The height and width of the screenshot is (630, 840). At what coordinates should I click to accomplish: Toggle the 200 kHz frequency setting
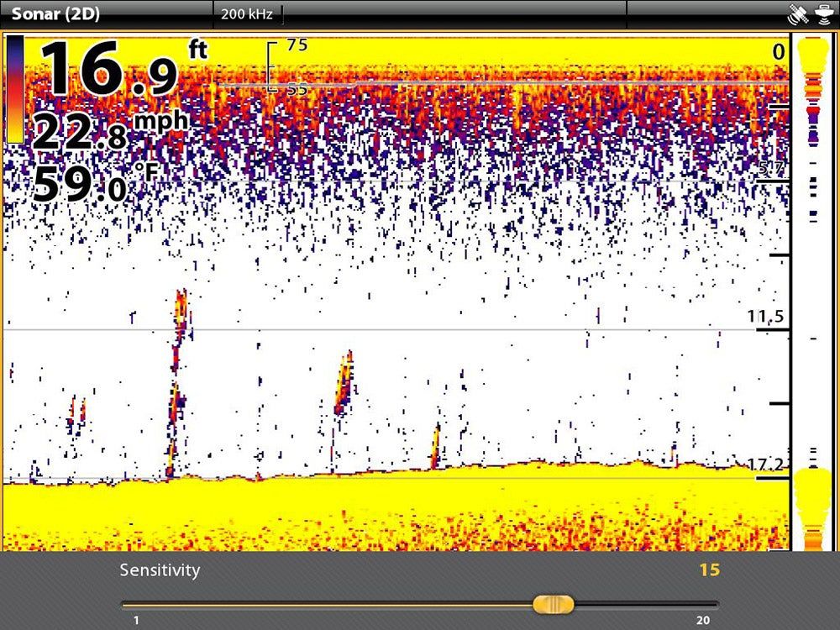point(246,13)
